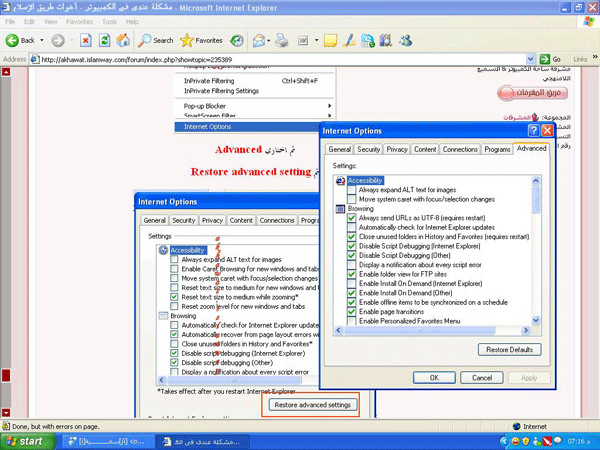Check Enable Install On Demand (Internet Explorer)

[x=352, y=284]
